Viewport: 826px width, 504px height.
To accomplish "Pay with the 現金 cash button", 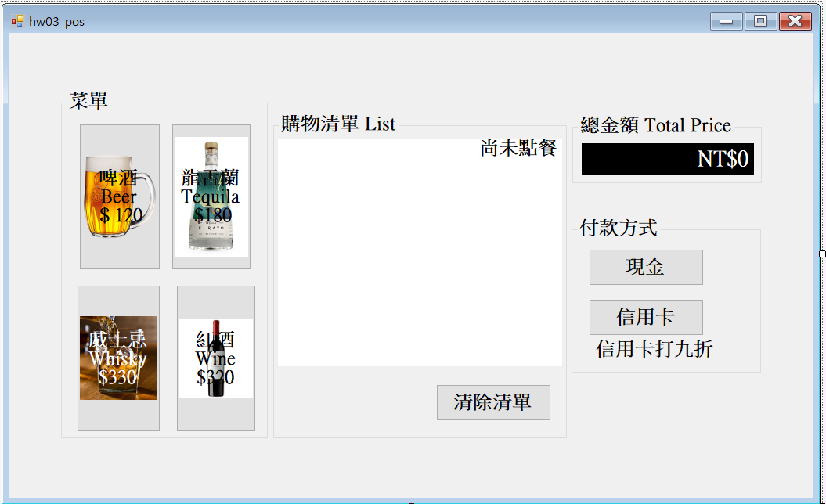I will [646, 267].
